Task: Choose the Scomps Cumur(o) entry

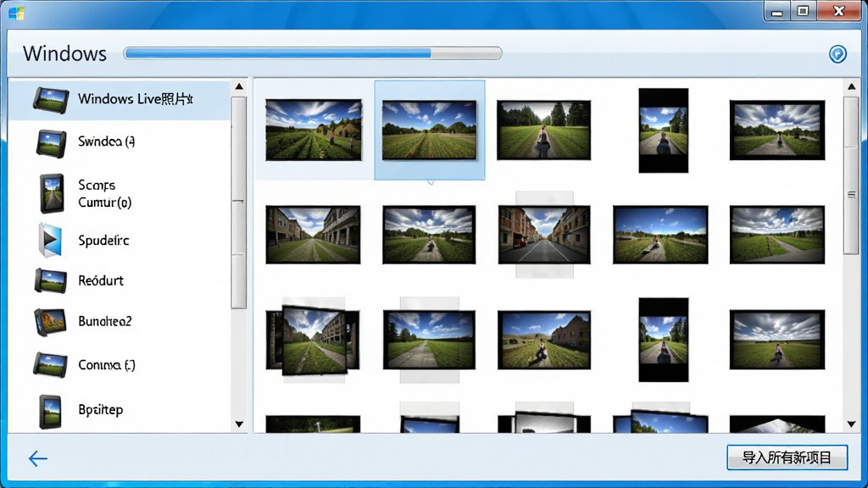Action: click(x=104, y=194)
